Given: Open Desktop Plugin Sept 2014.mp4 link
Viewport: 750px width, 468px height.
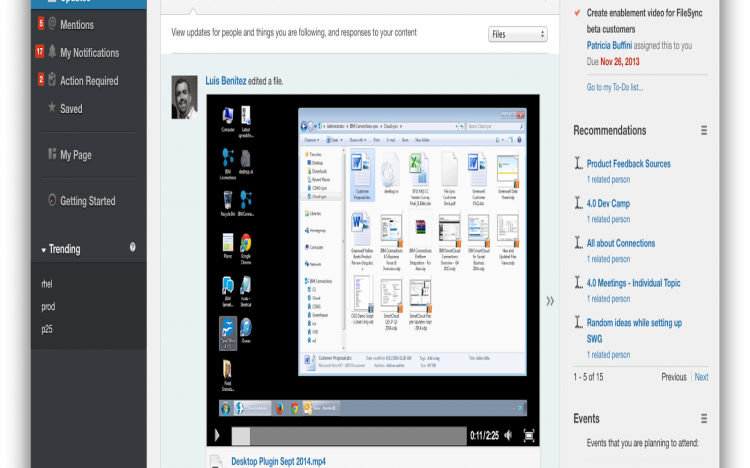Looking at the screenshot, I should [278, 461].
